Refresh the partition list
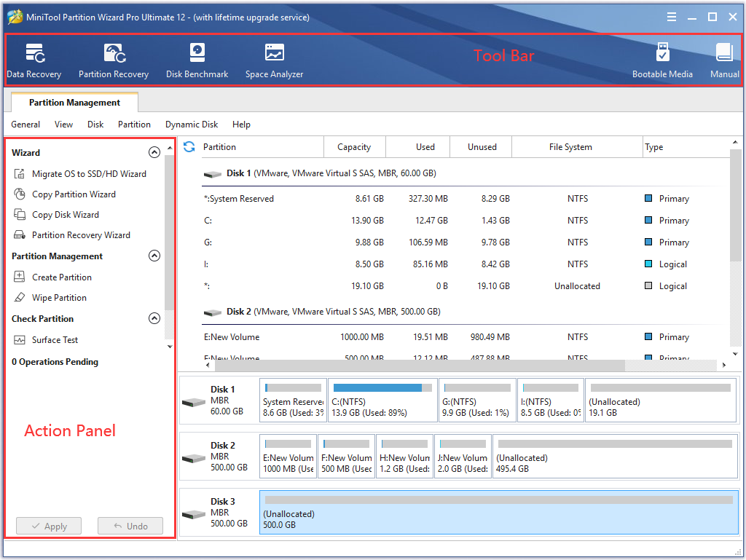 point(189,146)
